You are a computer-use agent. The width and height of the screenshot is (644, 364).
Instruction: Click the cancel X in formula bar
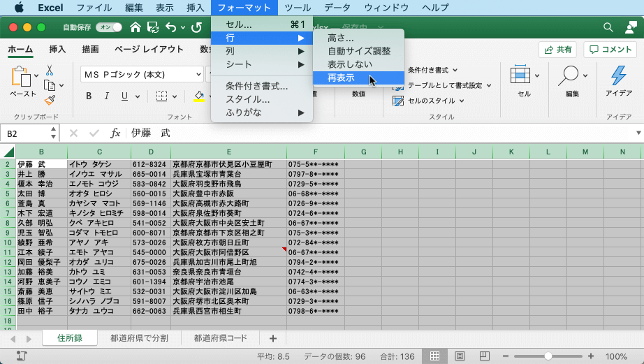[73, 133]
